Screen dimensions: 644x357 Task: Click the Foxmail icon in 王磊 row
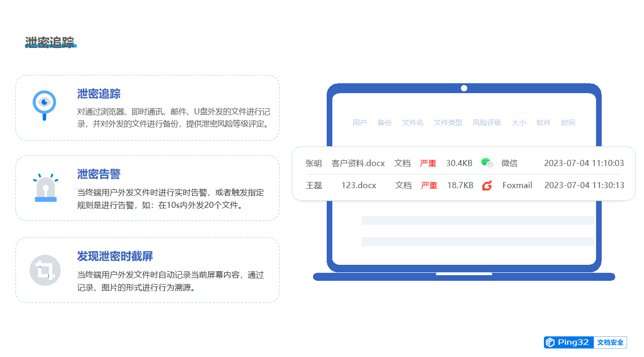[487, 185]
